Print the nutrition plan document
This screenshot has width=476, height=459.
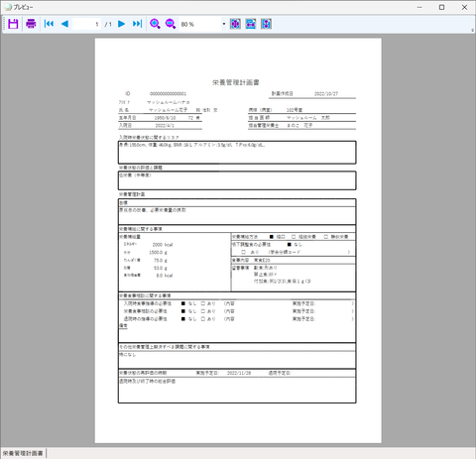[x=31, y=24]
